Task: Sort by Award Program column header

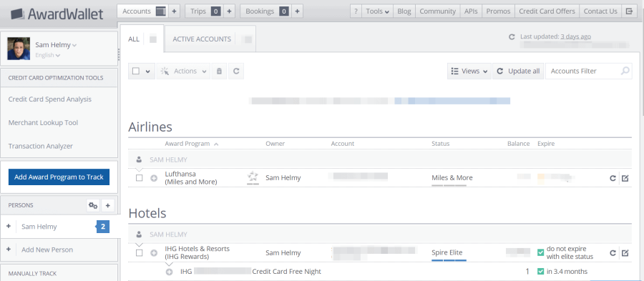Action: pyautogui.click(x=191, y=144)
